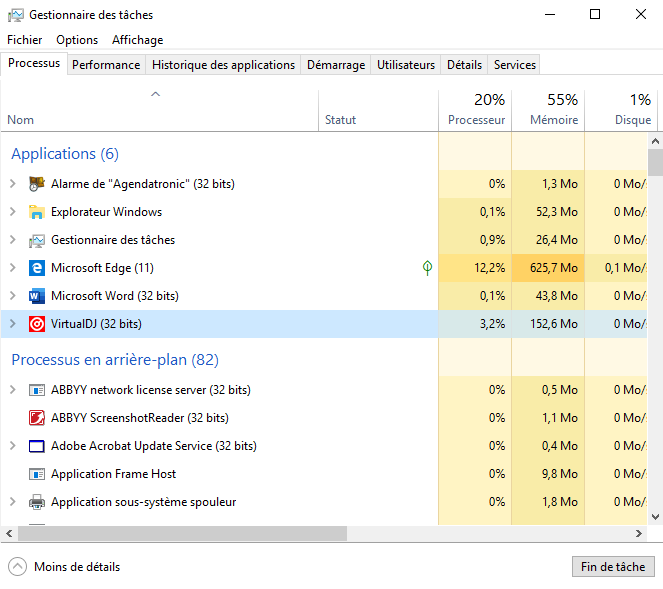Image resolution: width=663 pixels, height=589 pixels.
Task: Click the Gestionnaire des tâches row icon
Action: click(37, 240)
